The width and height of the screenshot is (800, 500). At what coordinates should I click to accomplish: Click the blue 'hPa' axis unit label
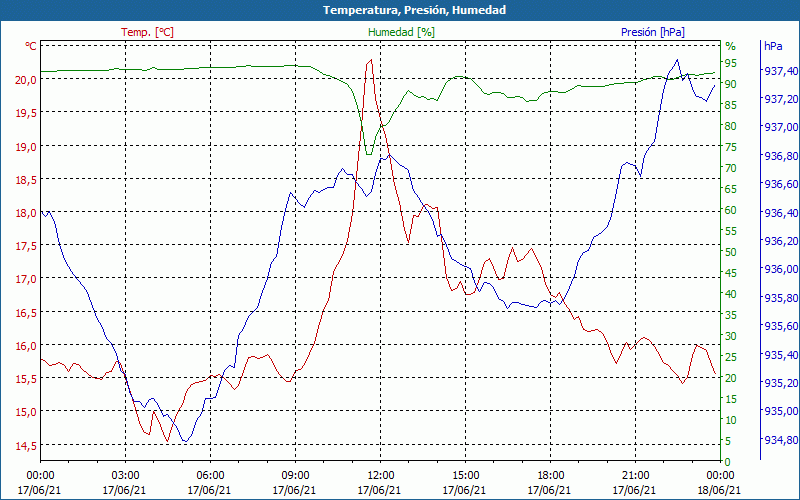(773, 46)
